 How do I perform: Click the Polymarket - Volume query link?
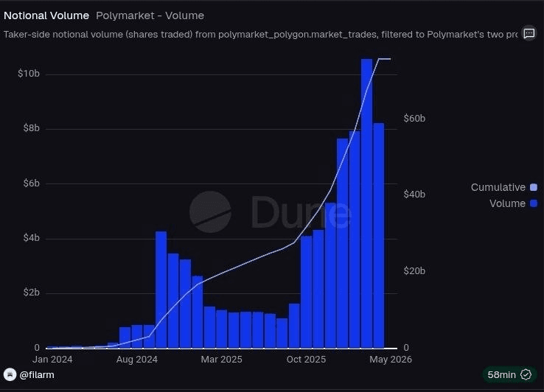150,15
